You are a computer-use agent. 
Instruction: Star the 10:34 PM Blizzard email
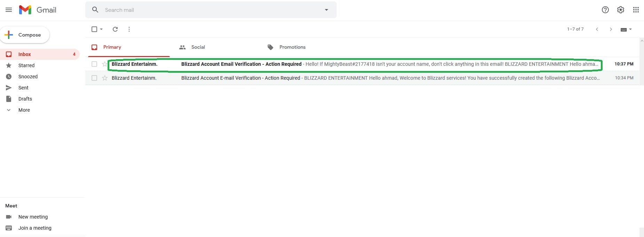tap(104, 78)
